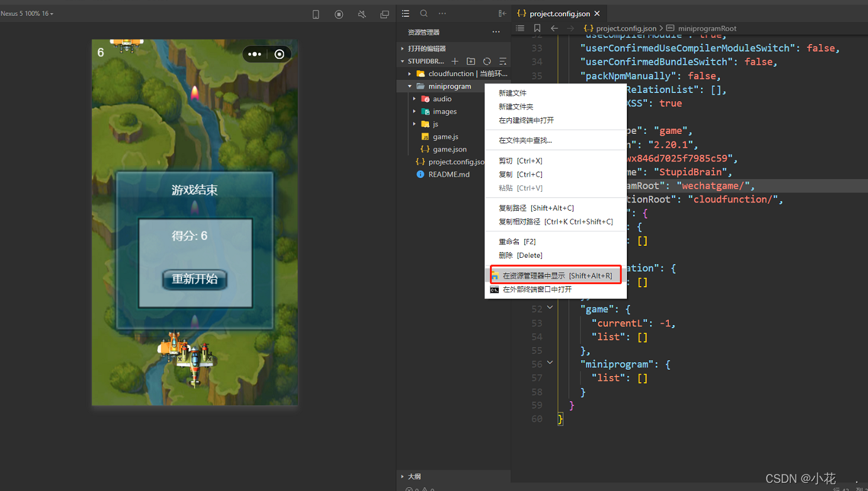Click the 游戏结束 title in the game panel

pyautogui.click(x=195, y=190)
